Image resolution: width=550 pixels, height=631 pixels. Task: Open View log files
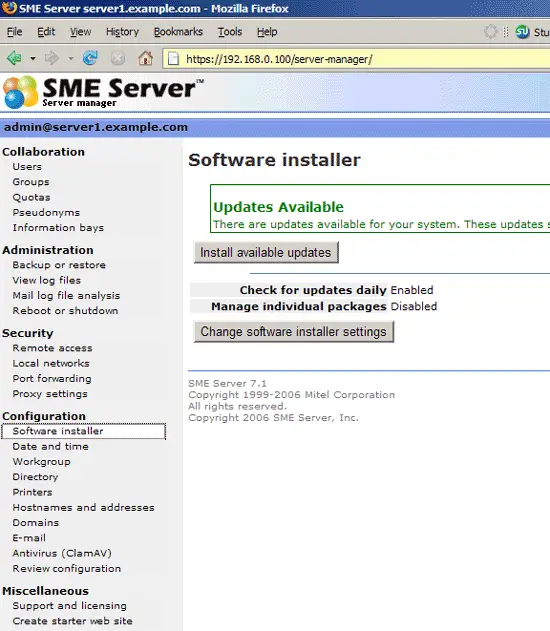47,280
